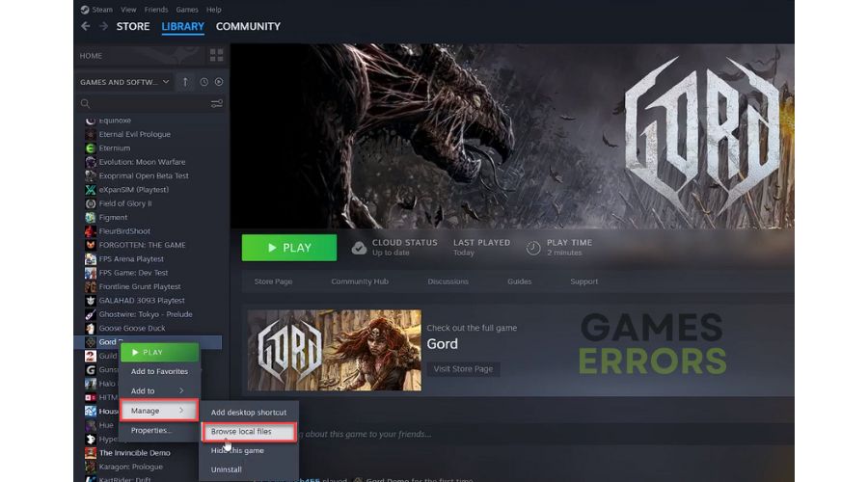Image resolution: width=868 pixels, height=482 pixels.
Task: Switch to the COMMUNITY tab
Action: click(248, 26)
